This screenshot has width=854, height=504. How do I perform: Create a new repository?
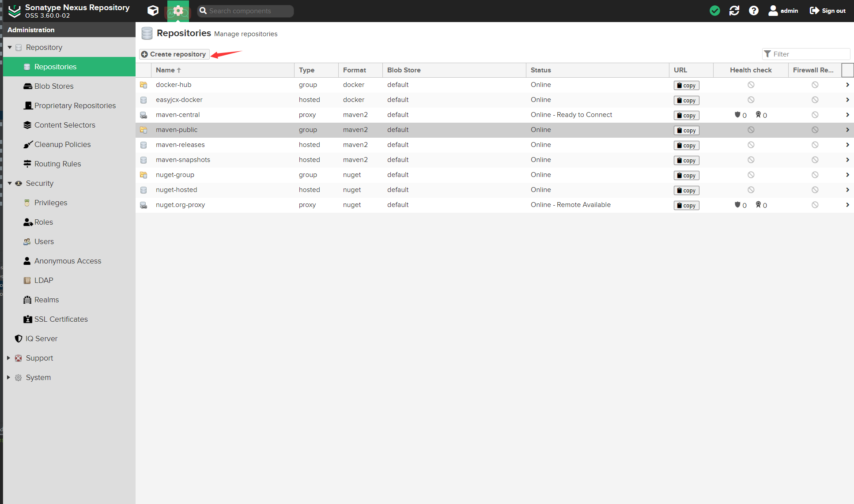click(174, 54)
